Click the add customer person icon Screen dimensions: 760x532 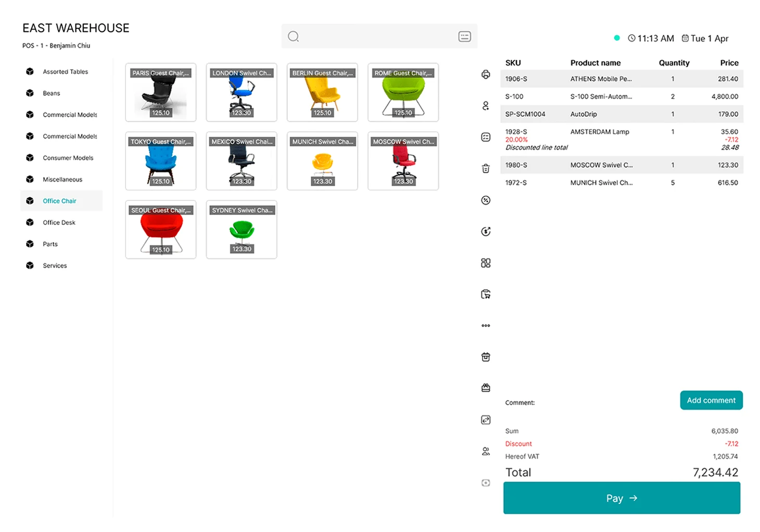point(486,106)
